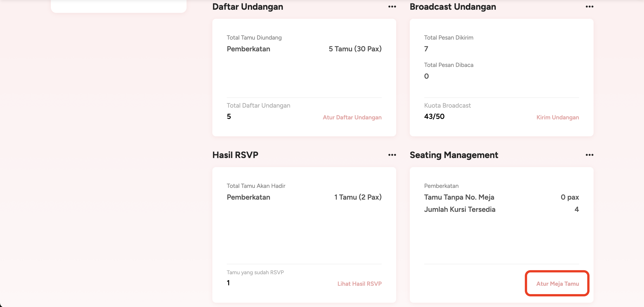Click the Seating Management heading
The width and height of the screenshot is (644, 307).
click(454, 155)
